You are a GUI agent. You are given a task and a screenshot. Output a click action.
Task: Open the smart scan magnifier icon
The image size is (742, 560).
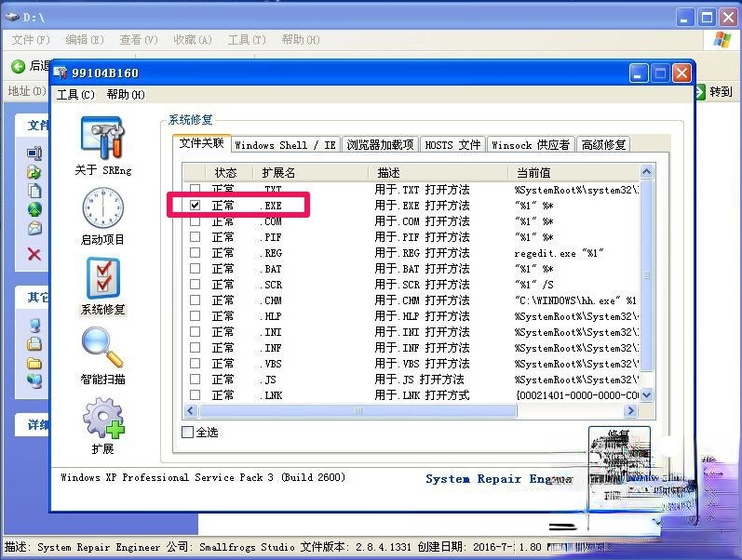pos(102,348)
